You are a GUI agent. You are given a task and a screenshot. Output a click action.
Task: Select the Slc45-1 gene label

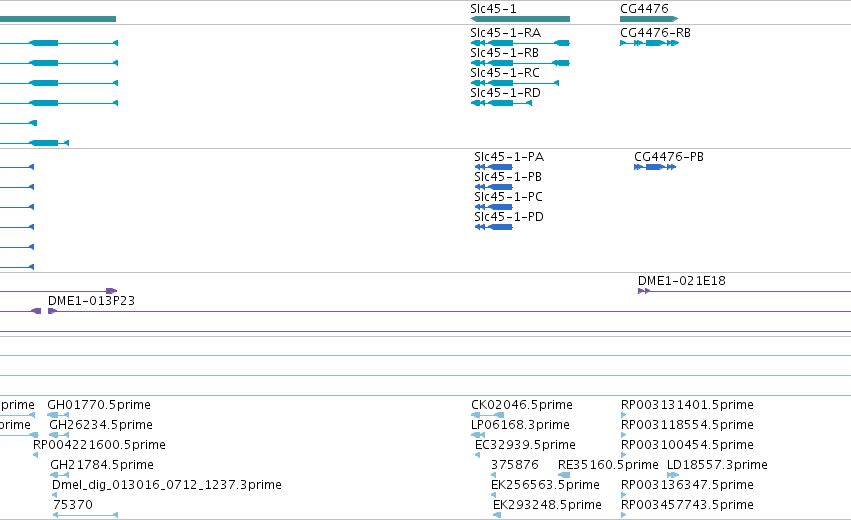493,9
